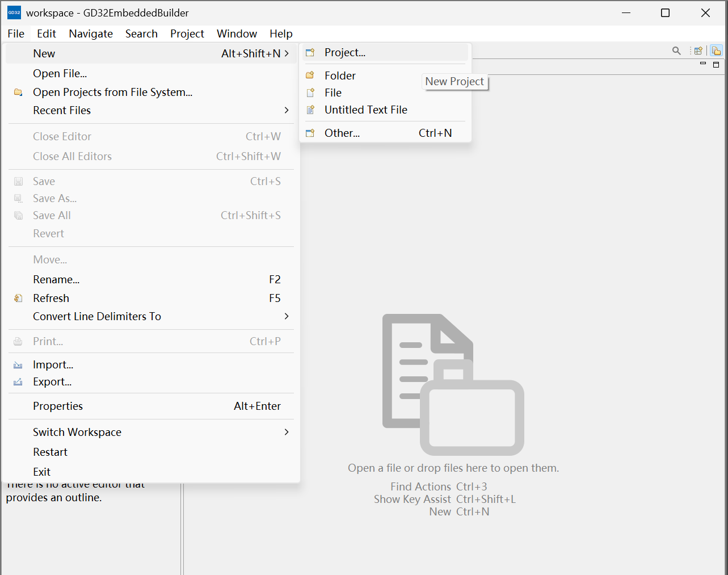Choose Open File... from File menu
The height and width of the screenshot is (575, 728).
pyautogui.click(x=151, y=73)
